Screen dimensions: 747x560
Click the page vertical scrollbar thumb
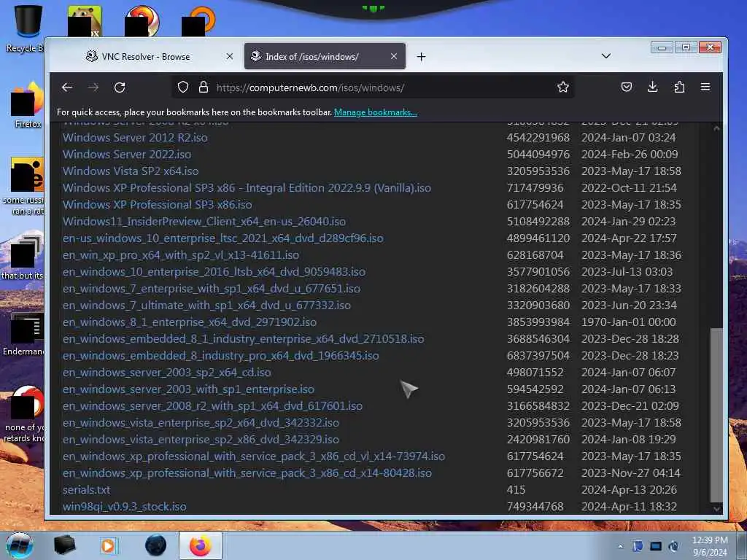click(x=716, y=414)
